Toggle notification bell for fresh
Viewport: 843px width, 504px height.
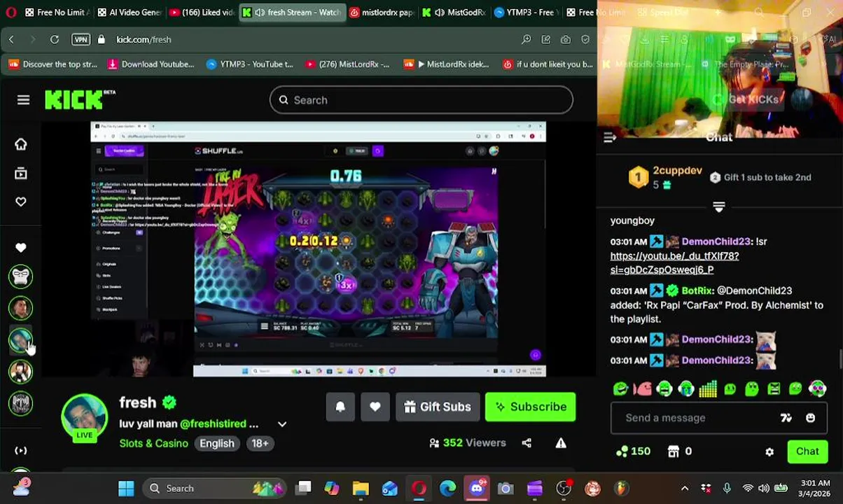(340, 407)
